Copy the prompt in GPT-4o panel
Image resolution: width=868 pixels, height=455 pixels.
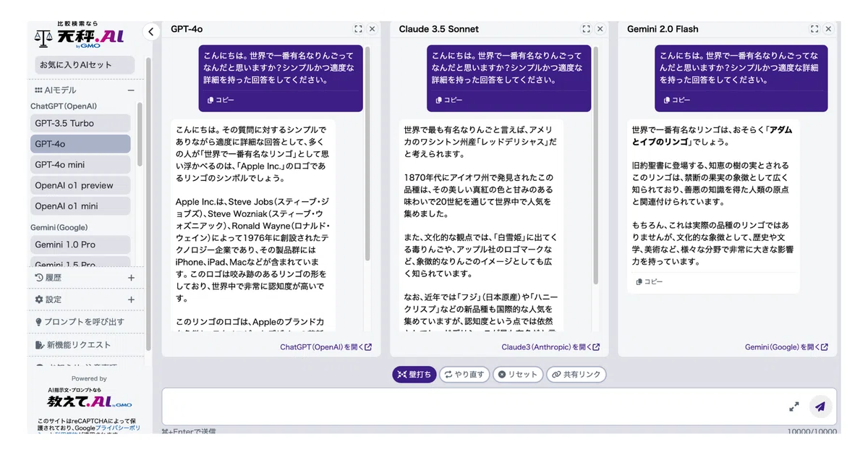point(221,100)
